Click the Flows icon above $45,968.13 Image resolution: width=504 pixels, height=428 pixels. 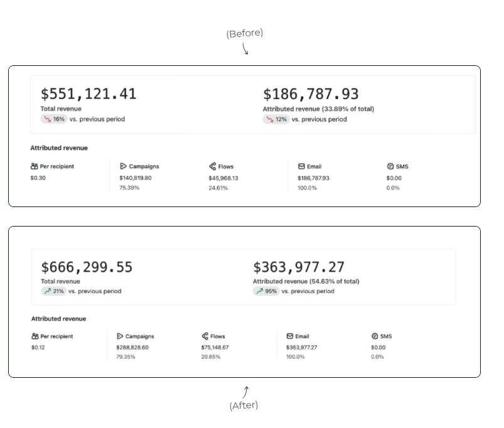tap(213, 166)
